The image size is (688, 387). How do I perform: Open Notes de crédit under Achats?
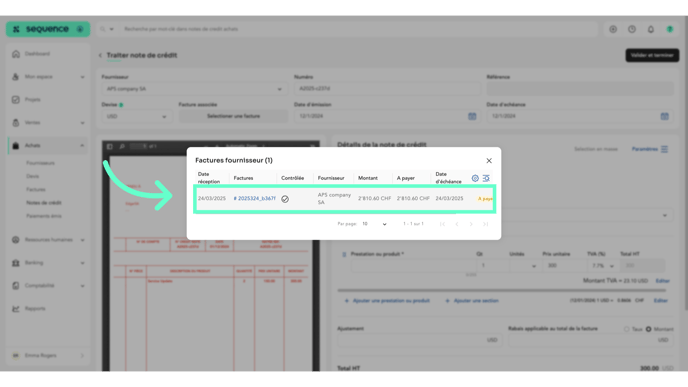[44, 203]
